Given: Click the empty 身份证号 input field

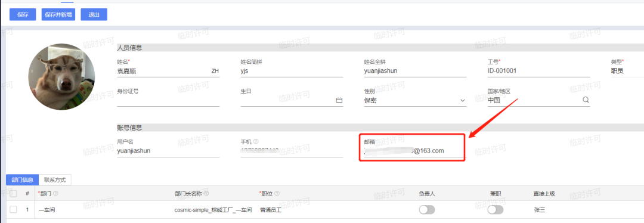Looking at the screenshot, I should click(168, 100).
